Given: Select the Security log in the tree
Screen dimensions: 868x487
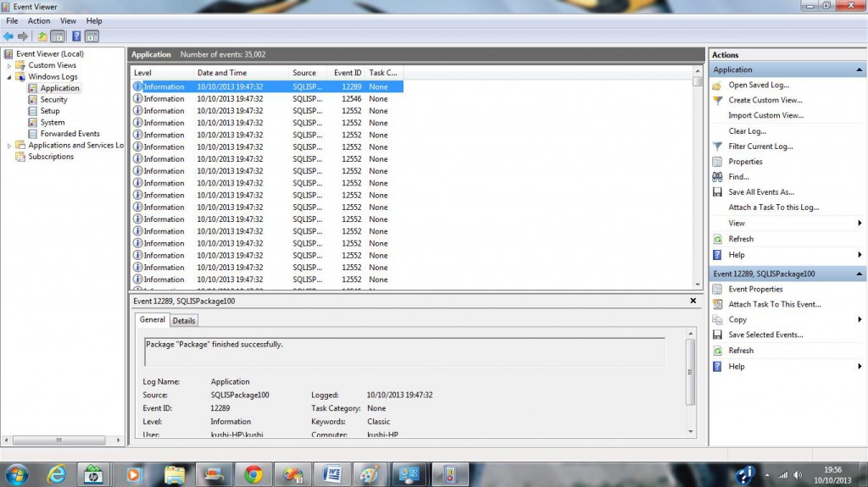Looking at the screenshot, I should tap(53, 100).
